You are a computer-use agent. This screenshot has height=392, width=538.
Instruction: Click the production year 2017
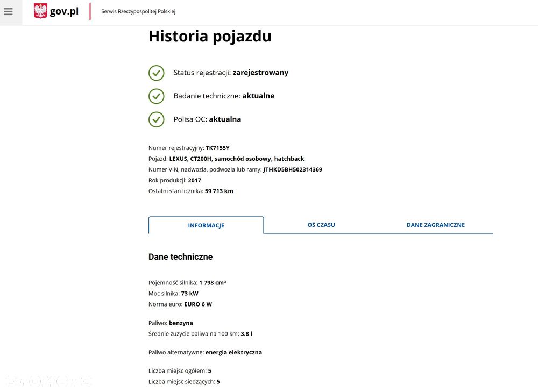click(195, 180)
